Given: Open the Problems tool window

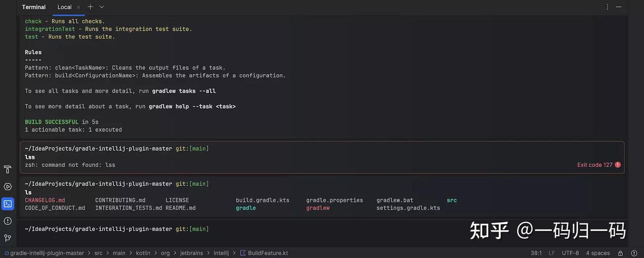Looking at the screenshot, I should tap(7, 220).
